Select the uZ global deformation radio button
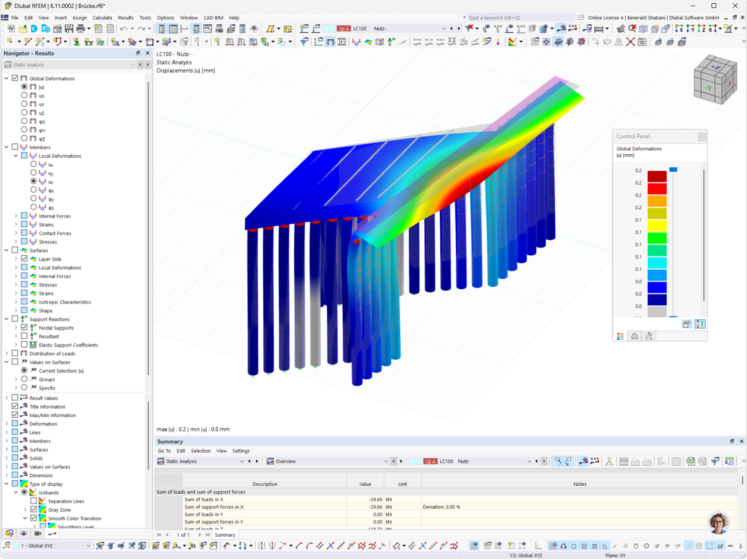Image resolution: width=747 pixels, height=560 pixels. tap(24, 113)
